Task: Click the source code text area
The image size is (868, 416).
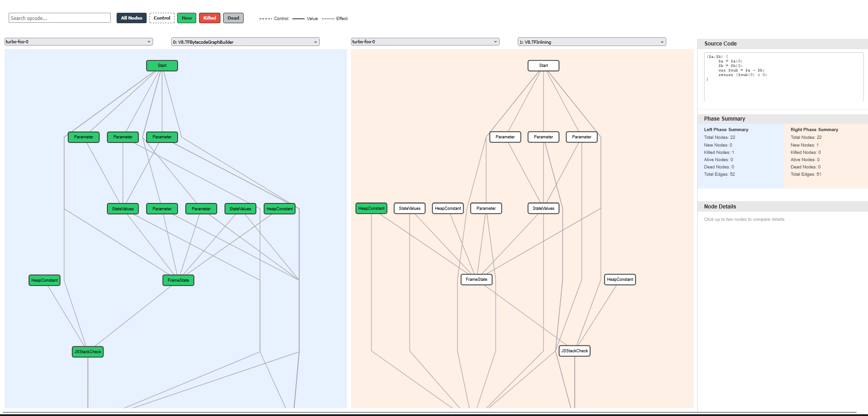Action: click(784, 77)
